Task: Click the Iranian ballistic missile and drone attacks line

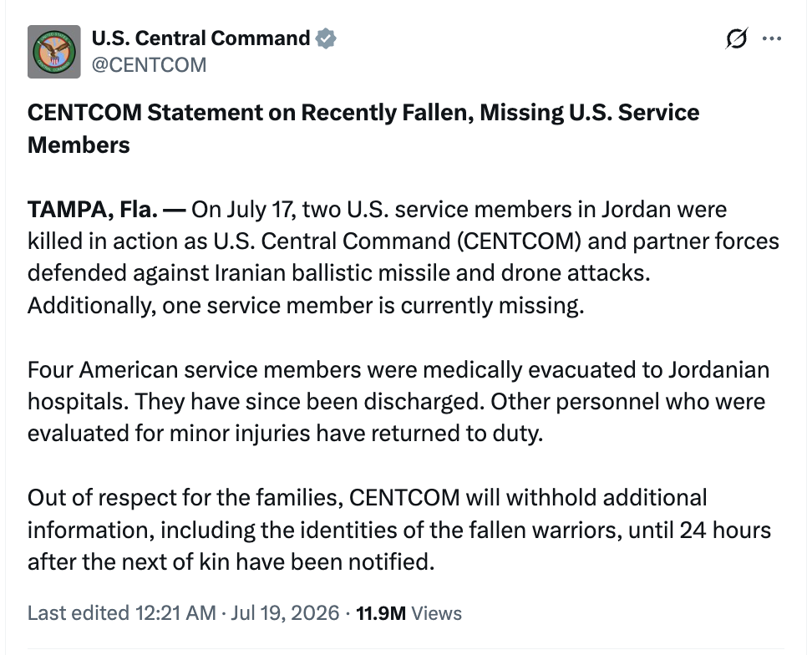Action: tap(338, 273)
